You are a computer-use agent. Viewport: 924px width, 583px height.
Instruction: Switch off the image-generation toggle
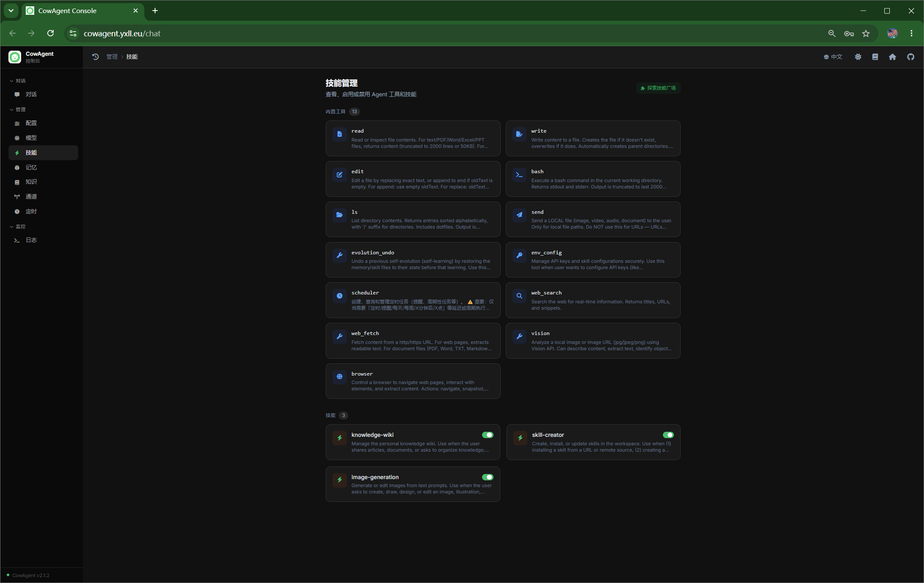(488, 477)
